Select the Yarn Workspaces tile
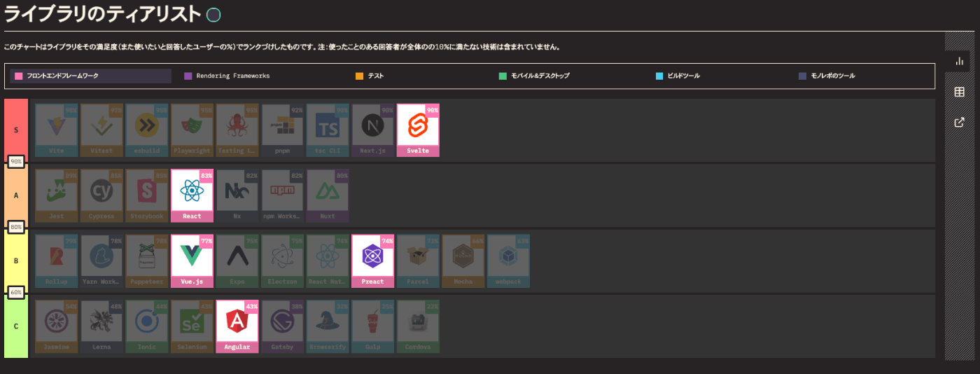Viewport: 980px width, 374px height. [101, 261]
